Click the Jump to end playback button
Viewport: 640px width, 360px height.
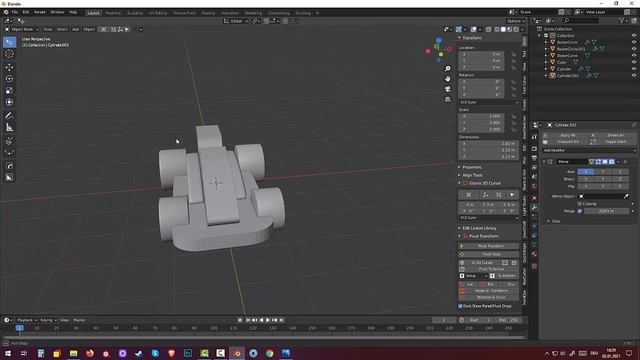pyautogui.click(x=281, y=320)
